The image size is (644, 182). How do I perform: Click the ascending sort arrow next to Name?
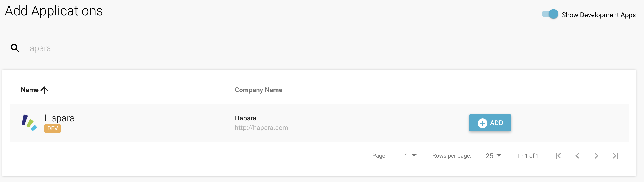44,90
